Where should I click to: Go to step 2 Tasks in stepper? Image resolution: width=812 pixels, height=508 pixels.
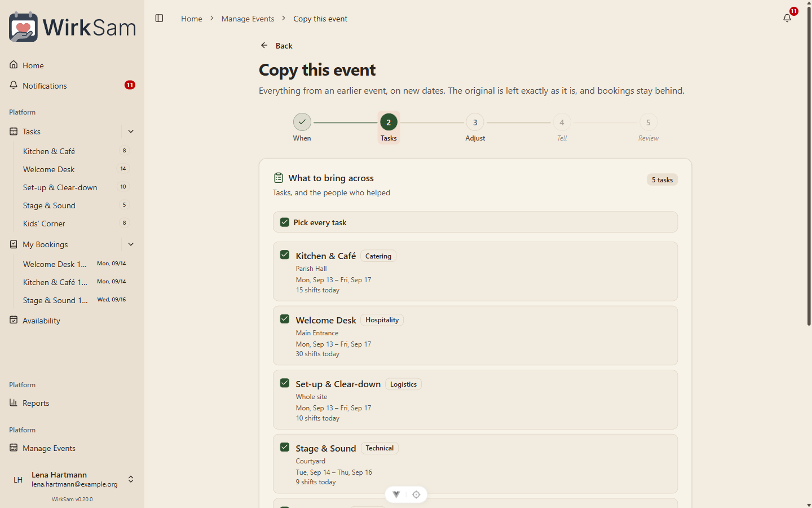(389, 128)
